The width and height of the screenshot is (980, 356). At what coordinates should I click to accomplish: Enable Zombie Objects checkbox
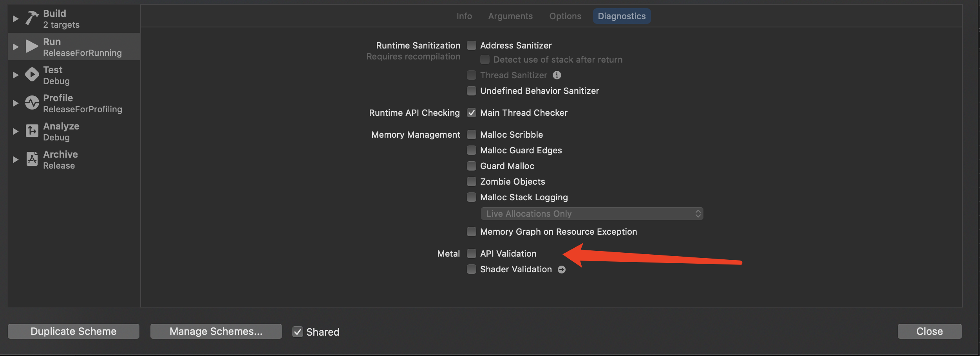(x=472, y=182)
